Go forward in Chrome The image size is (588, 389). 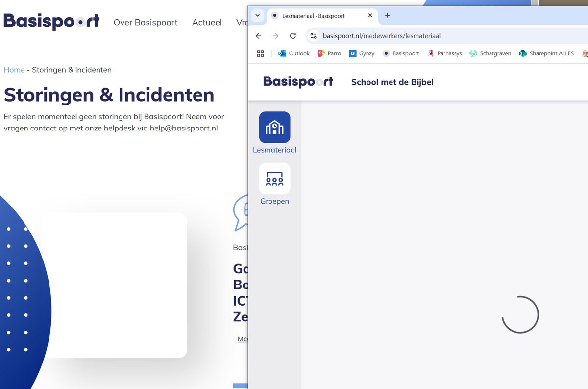[x=275, y=36]
